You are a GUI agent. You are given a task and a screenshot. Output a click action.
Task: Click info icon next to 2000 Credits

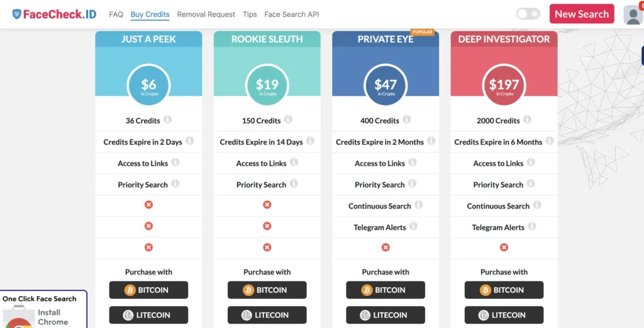click(x=527, y=119)
